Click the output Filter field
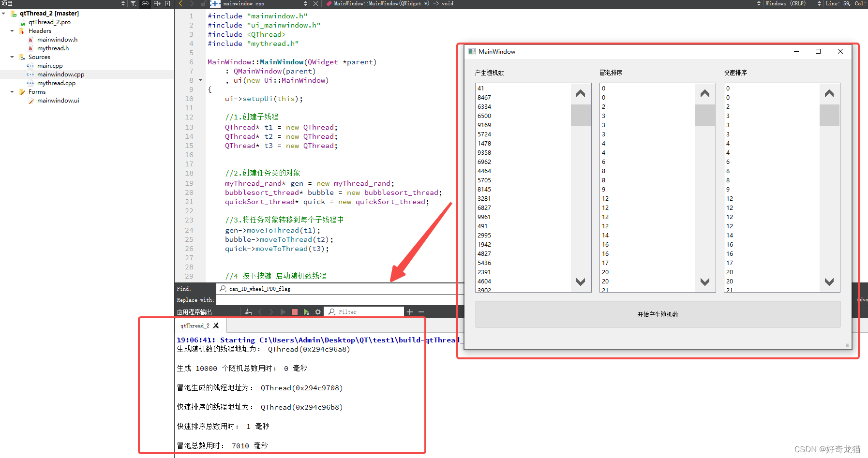This screenshot has height=458, width=868. [x=364, y=312]
